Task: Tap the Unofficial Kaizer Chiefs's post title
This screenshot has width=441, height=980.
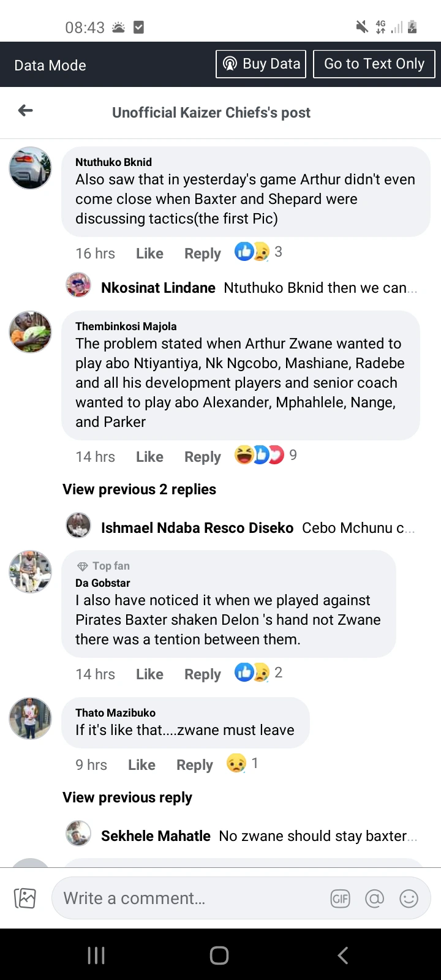Action: (x=211, y=113)
